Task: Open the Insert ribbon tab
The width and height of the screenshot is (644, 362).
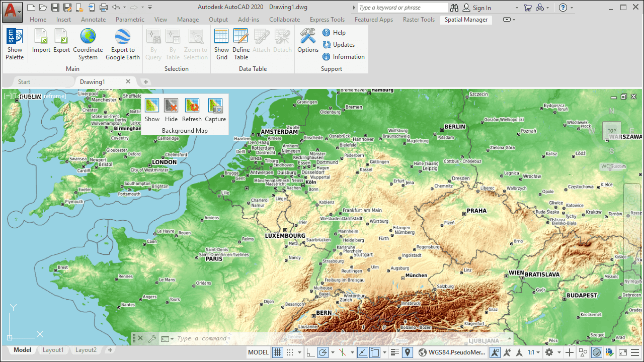Action: (63, 20)
